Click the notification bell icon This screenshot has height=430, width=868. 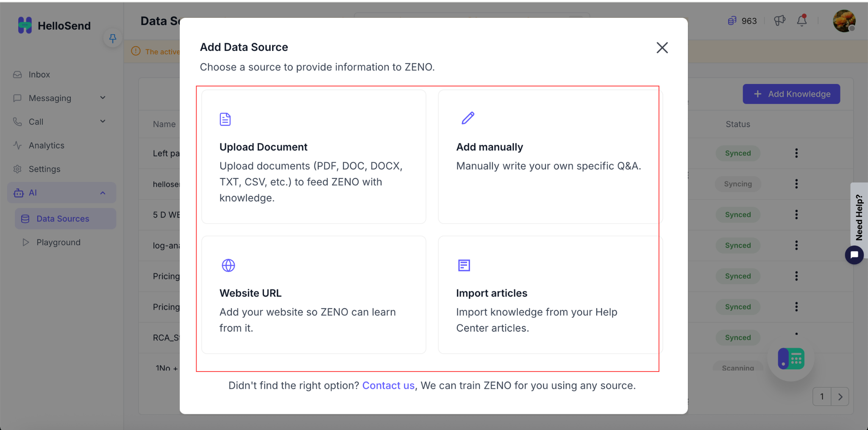click(x=802, y=21)
